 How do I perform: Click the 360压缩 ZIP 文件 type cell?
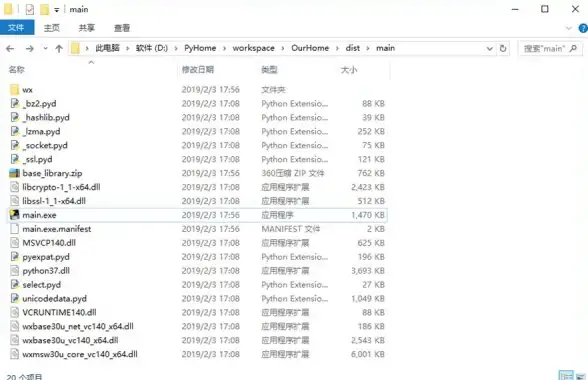[x=293, y=173]
